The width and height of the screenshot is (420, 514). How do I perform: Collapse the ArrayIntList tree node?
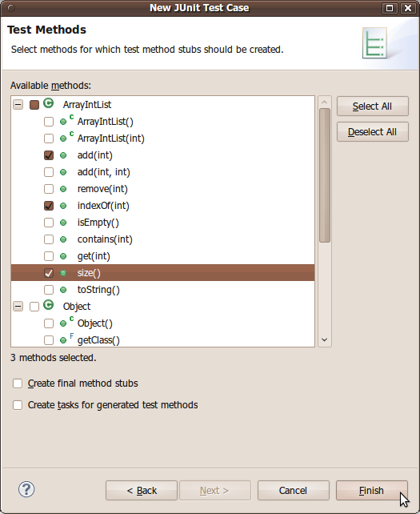pyautogui.click(x=18, y=105)
